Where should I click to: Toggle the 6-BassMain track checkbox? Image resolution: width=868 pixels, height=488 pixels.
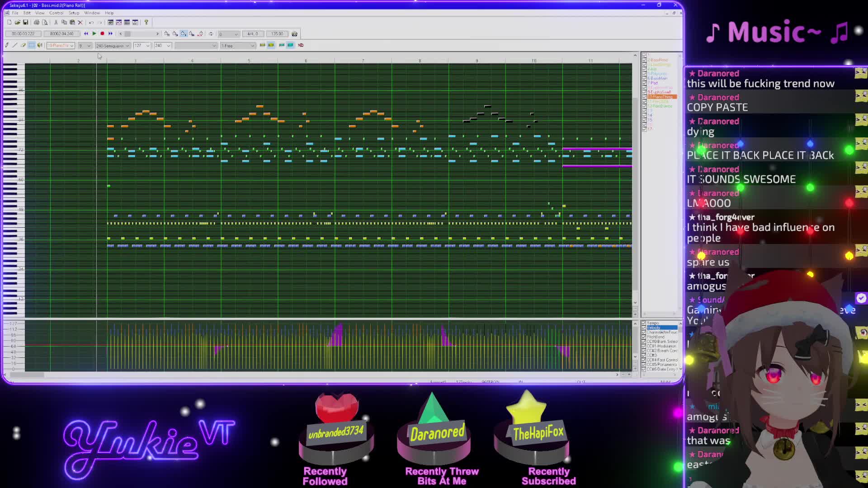[644, 78]
